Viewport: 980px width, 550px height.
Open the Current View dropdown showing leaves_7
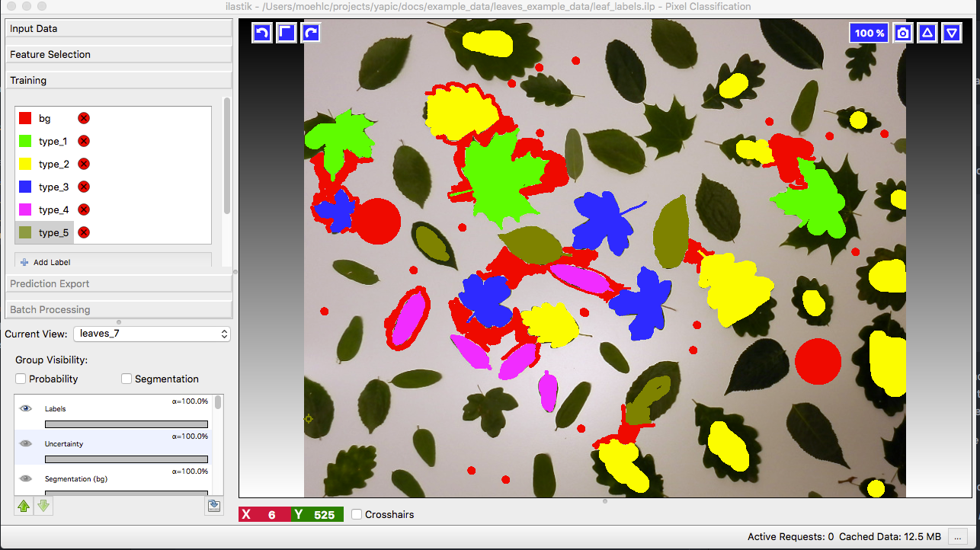(152, 334)
